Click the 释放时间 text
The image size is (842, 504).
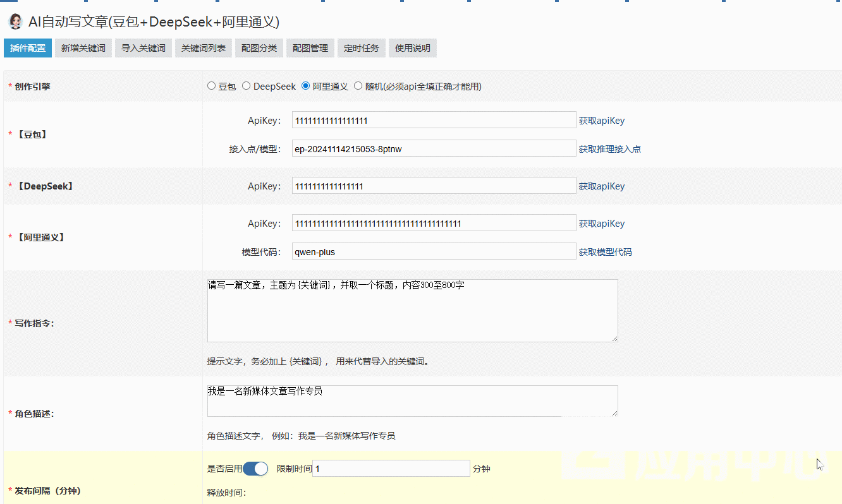coord(226,493)
